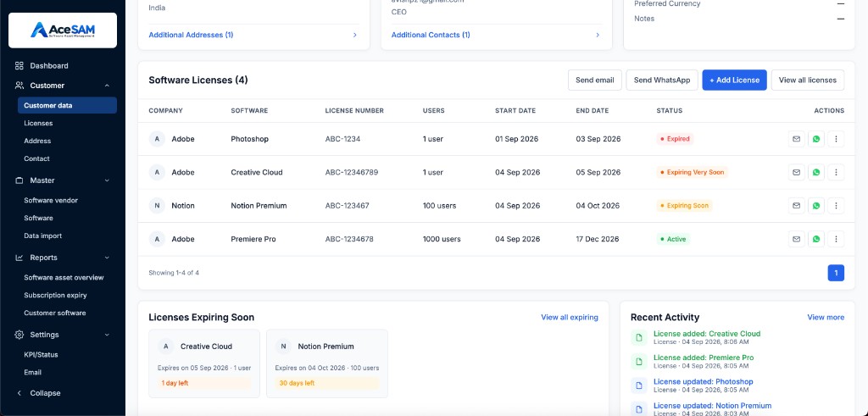Click the Add License button
868x416 pixels.
pos(735,80)
